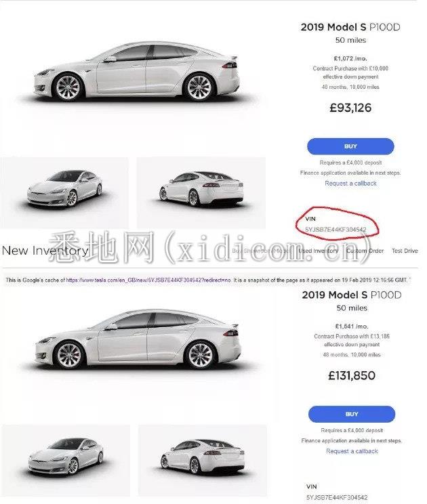Select rear-angle car thumbnail in the £131,850 listing
Viewport: 427px width, 504px height.
point(203,460)
